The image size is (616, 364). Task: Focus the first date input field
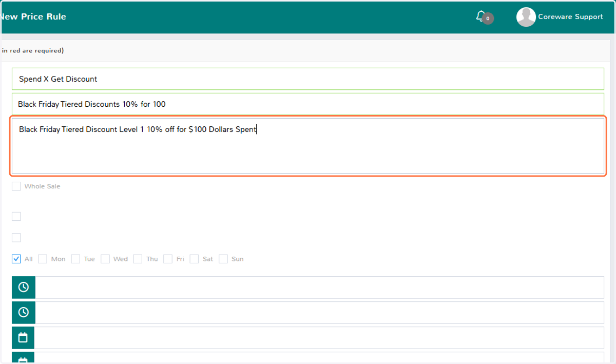point(319,337)
